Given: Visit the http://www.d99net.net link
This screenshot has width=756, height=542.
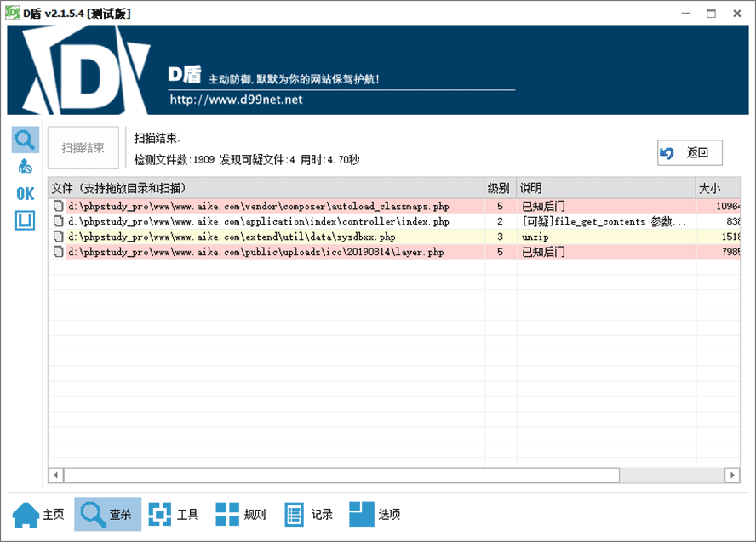Looking at the screenshot, I should pyautogui.click(x=236, y=100).
